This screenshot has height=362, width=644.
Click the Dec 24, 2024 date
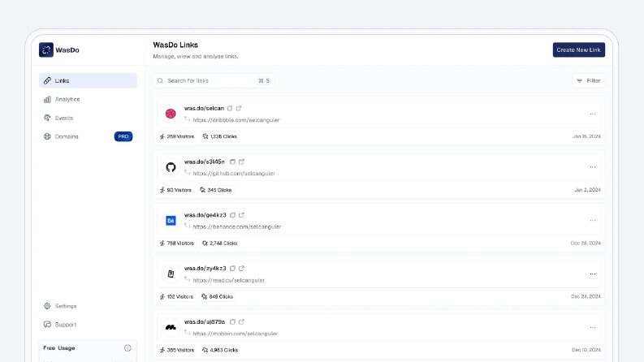[x=586, y=296]
